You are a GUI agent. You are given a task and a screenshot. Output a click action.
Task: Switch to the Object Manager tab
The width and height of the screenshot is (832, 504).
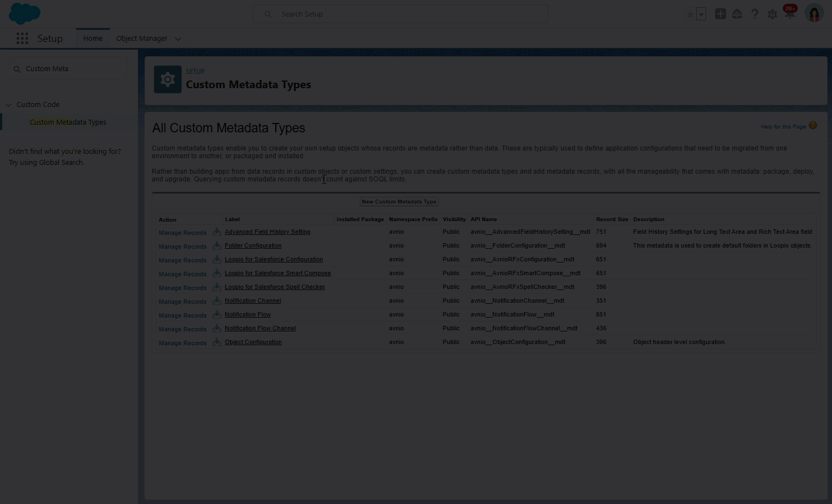point(142,39)
